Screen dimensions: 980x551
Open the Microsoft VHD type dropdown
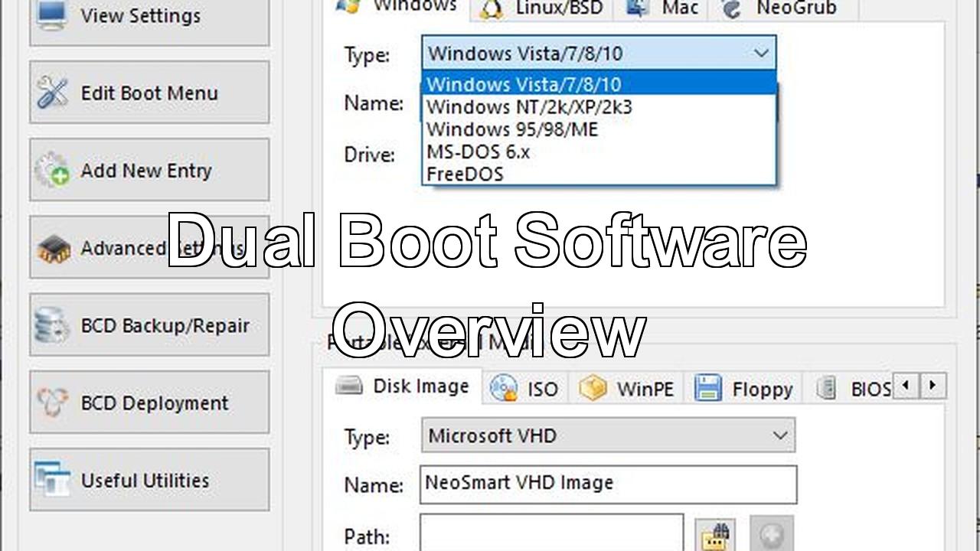tap(779, 436)
